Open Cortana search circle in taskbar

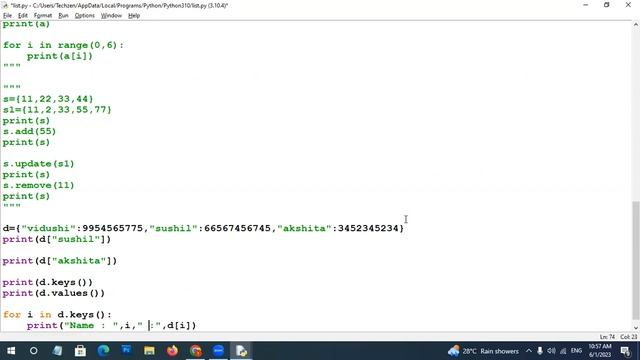click(34, 351)
